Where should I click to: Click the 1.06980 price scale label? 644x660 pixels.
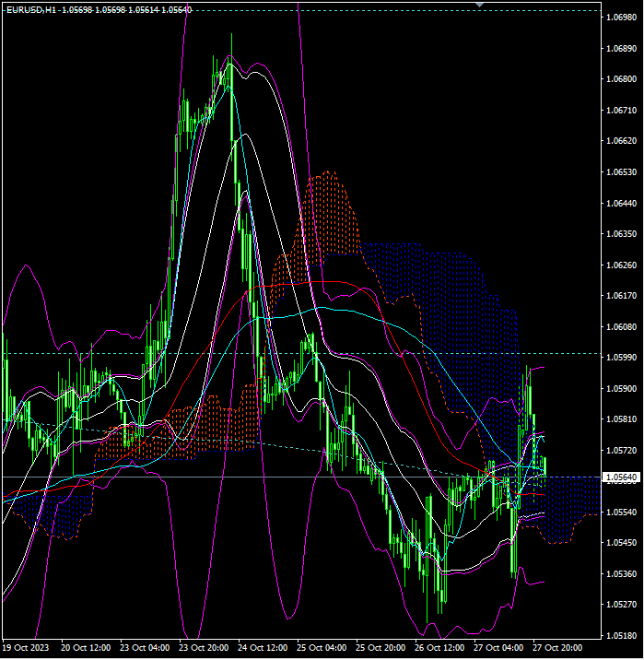tap(621, 18)
